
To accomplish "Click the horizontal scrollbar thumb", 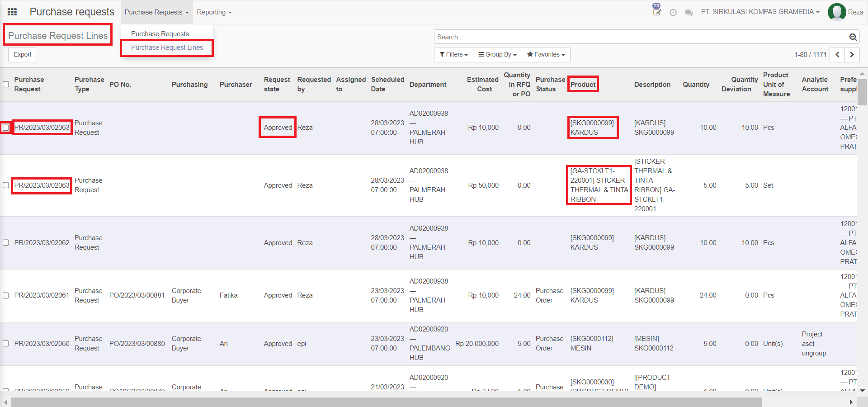I will [387, 402].
